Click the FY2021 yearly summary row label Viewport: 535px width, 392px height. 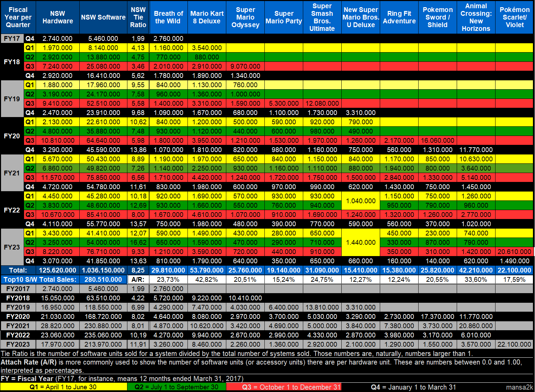click(18, 326)
